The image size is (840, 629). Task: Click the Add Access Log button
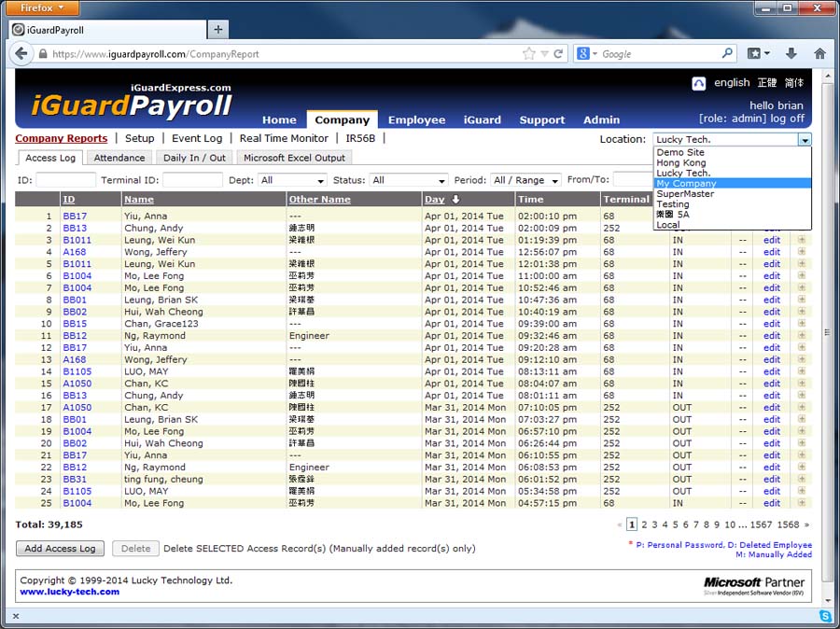point(60,548)
